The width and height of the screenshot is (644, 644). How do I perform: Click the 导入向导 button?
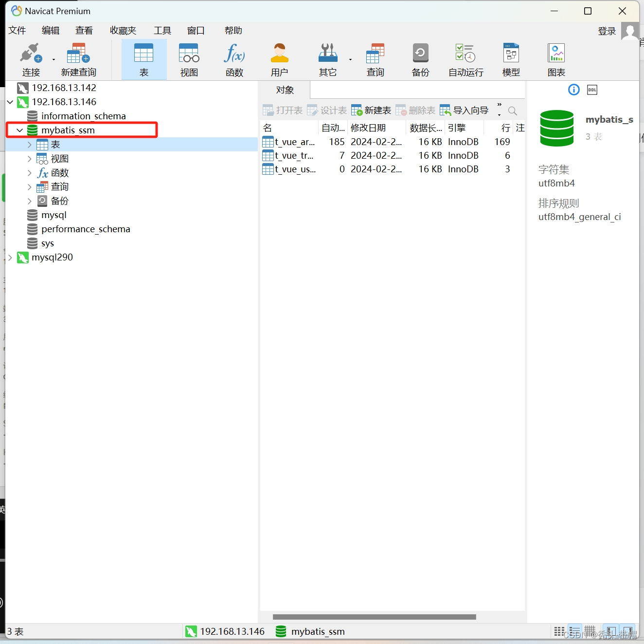coord(464,110)
